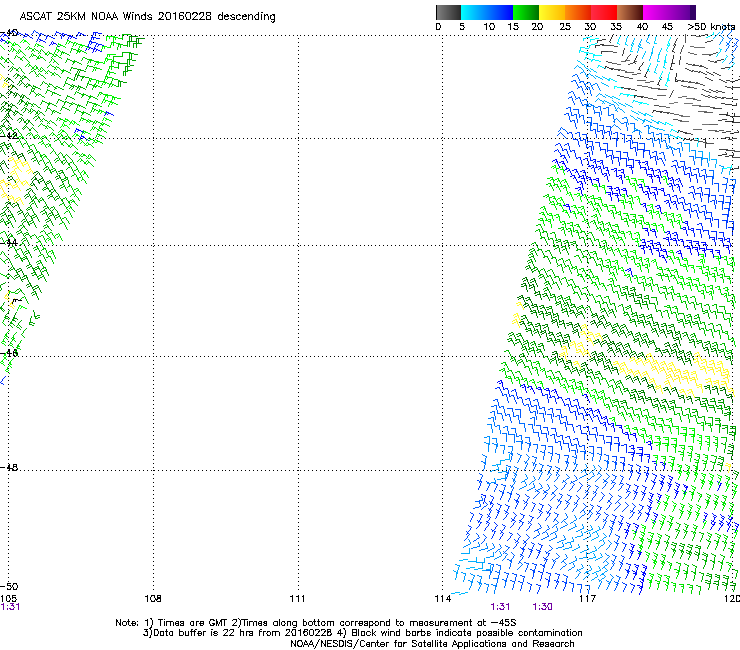Pick the red 30–35 knots legend color

click(x=604, y=12)
